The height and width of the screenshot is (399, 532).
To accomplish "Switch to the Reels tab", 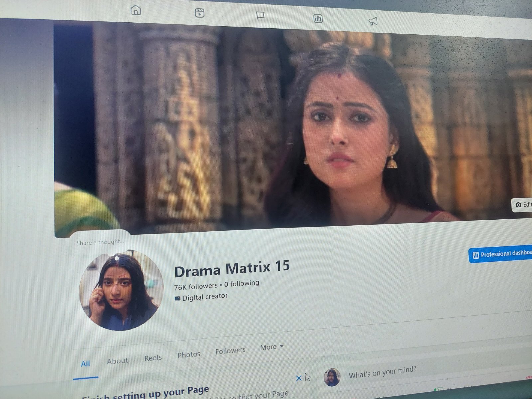I will [153, 358].
